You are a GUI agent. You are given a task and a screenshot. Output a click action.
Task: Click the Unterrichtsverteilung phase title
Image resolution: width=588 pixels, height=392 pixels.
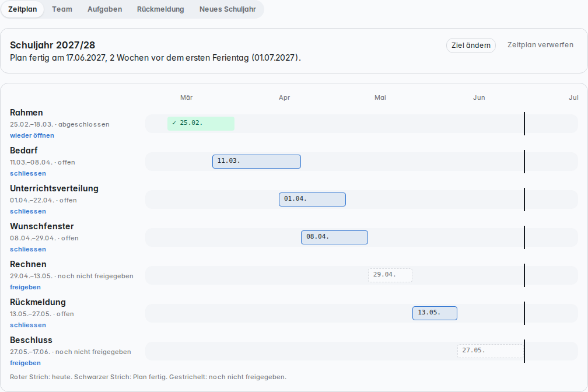[54, 188]
